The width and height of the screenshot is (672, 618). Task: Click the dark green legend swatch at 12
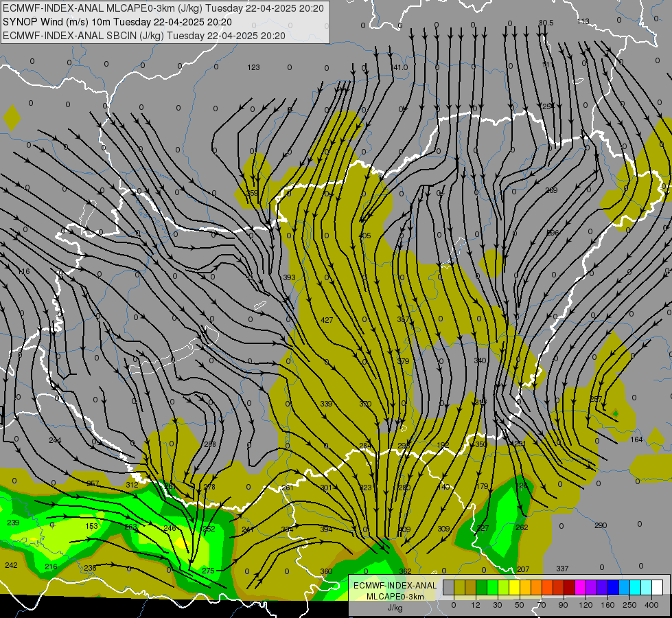click(482, 587)
